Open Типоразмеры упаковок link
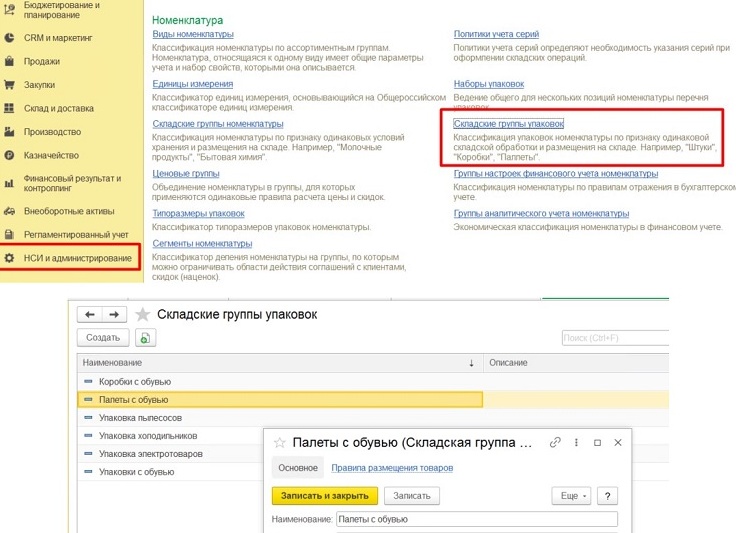Viewport: 736px width, 533px height. (x=198, y=213)
